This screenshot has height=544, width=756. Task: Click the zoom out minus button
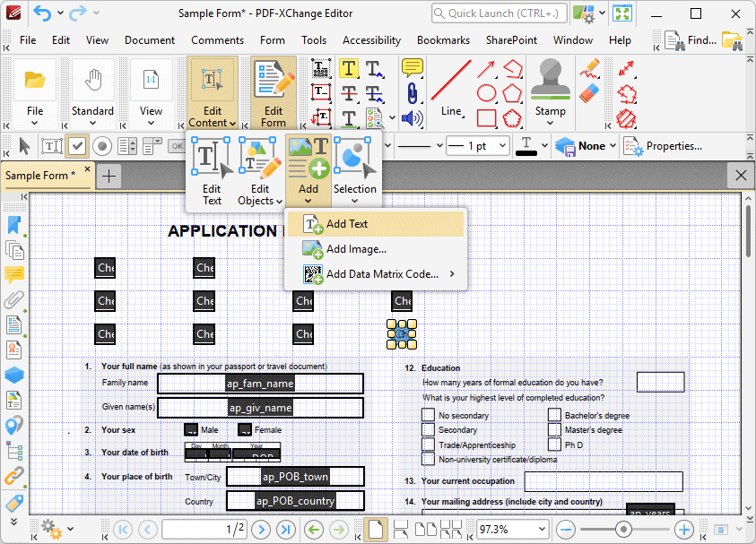coord(566,530)
